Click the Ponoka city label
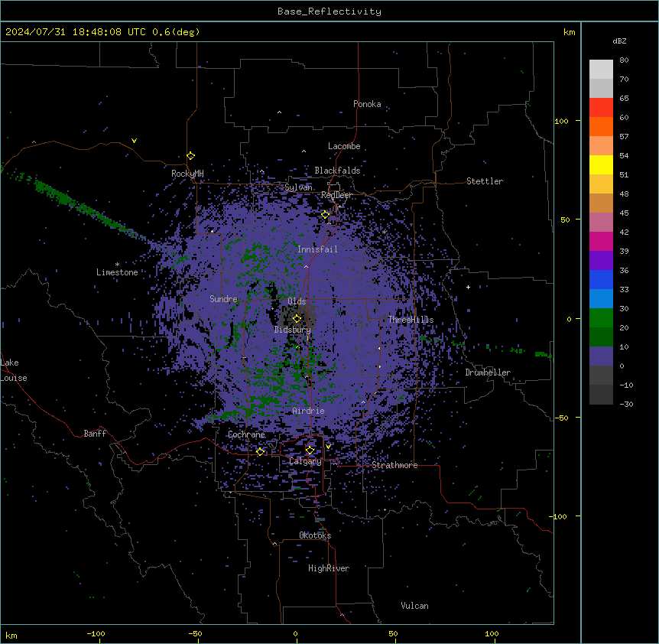Screen dimensions: 659x644 [367, 104]
